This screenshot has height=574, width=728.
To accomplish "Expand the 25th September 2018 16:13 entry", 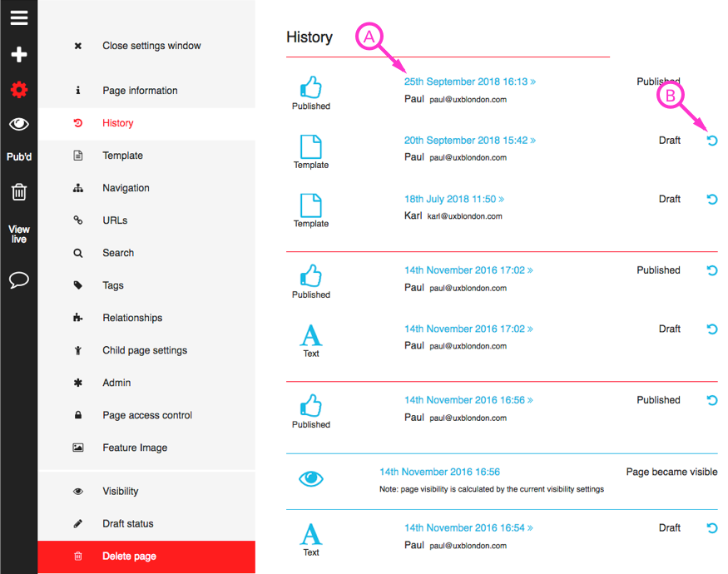I will click(470, 82).
